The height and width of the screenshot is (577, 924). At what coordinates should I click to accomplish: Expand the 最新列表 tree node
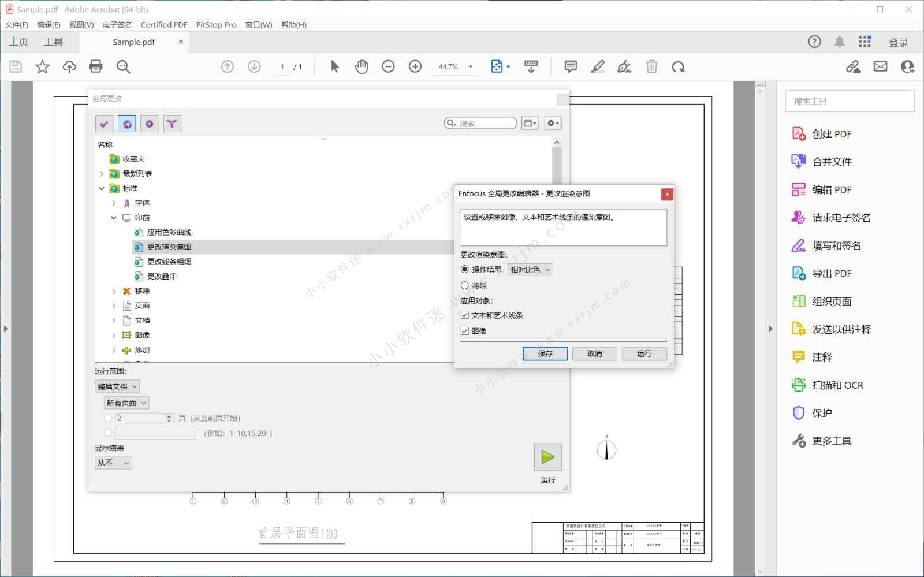pos(102,174)
